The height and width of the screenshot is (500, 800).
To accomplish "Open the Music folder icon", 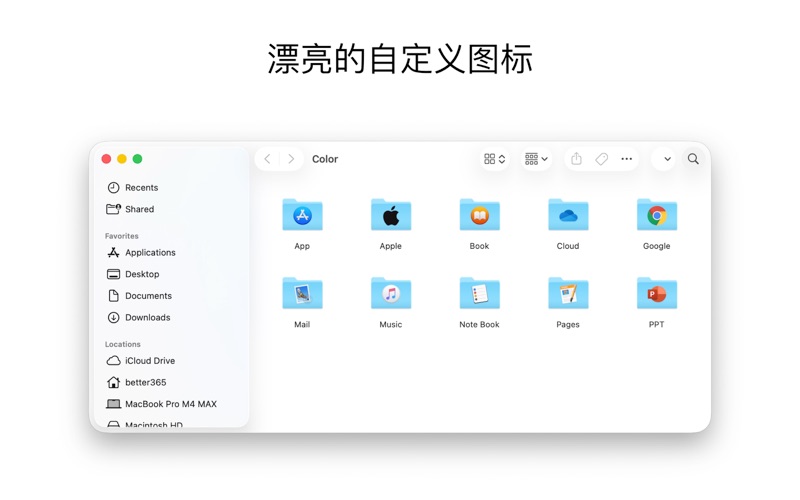I will [391, 293].
